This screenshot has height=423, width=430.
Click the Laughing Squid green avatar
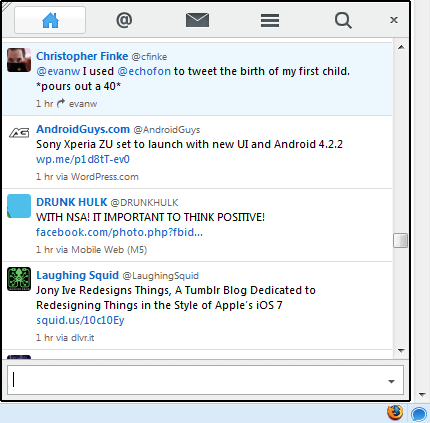coord(19,279)
